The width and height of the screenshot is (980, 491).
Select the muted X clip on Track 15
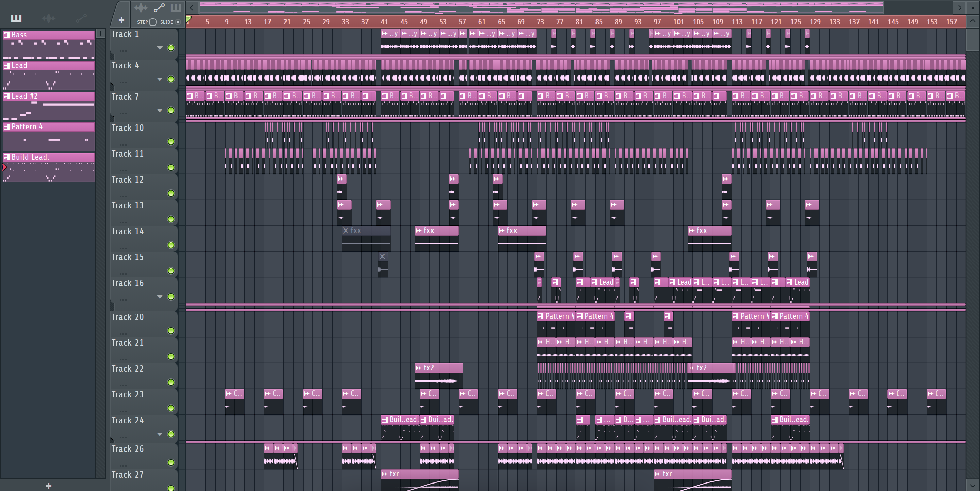[383, 264]
